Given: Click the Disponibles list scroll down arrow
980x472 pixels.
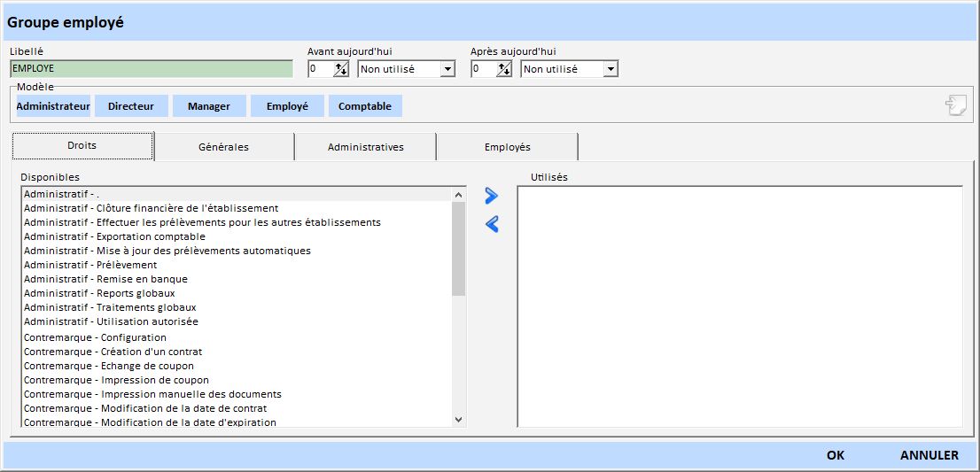Looking at the screenshot, I should point(458,419).
